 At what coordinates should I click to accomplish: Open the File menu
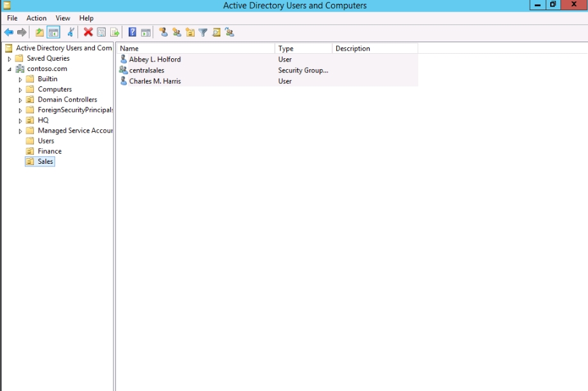point(12,18)
